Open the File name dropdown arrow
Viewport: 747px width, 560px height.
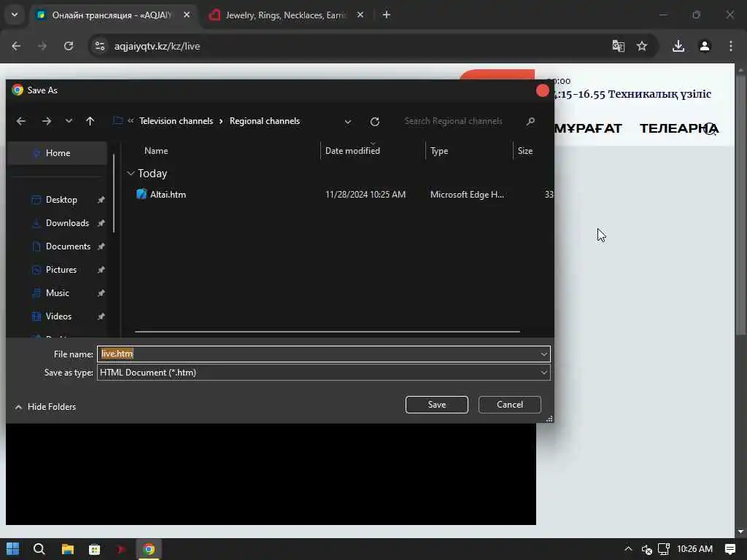tap(543, 354)
